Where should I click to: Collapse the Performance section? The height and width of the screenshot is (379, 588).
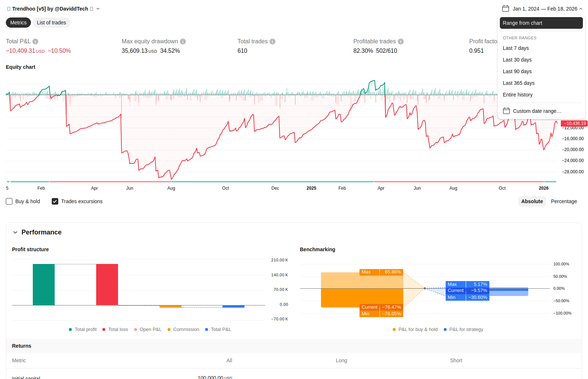pyautogui.click(x=15, y=232)
